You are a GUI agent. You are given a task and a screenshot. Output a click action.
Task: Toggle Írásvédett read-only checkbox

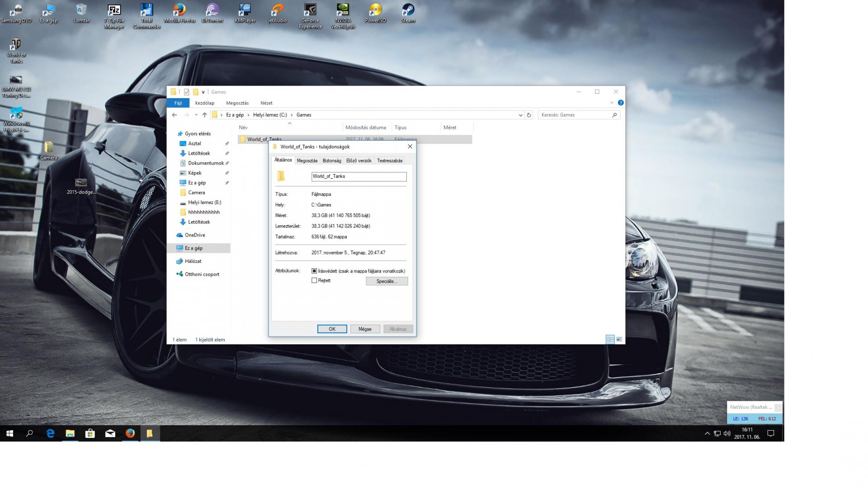click(314, 271)
